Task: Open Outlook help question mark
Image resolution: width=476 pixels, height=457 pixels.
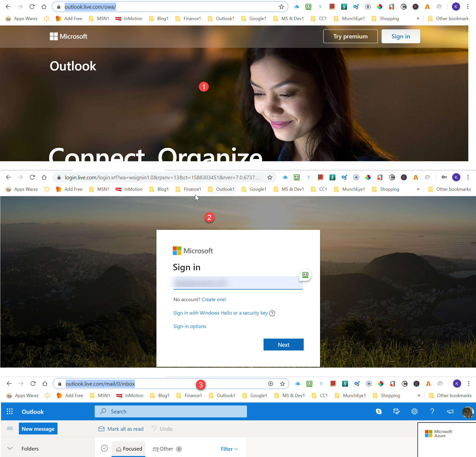Action: (x=432, y=411)
